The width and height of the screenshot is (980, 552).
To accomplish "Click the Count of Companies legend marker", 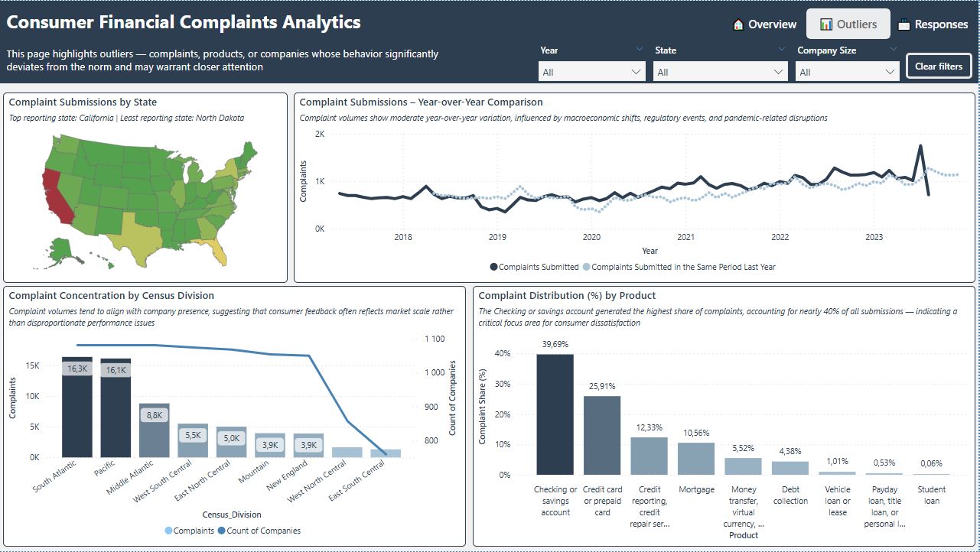I will 222,531.
